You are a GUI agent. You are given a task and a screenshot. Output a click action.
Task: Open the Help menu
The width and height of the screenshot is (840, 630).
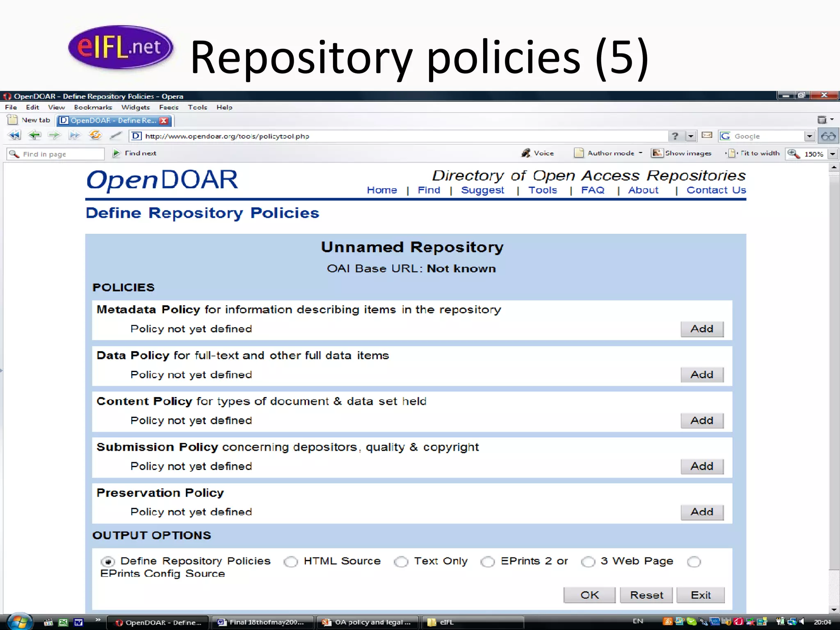(224, 107)
